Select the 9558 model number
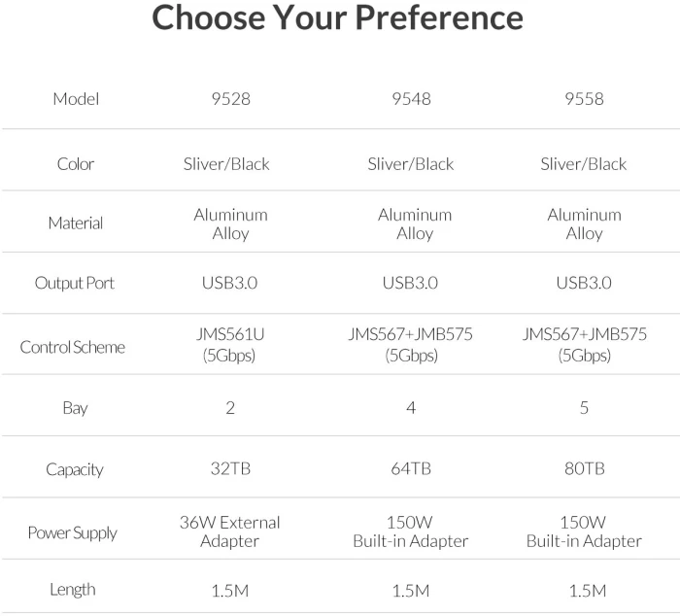 point(584,99)
